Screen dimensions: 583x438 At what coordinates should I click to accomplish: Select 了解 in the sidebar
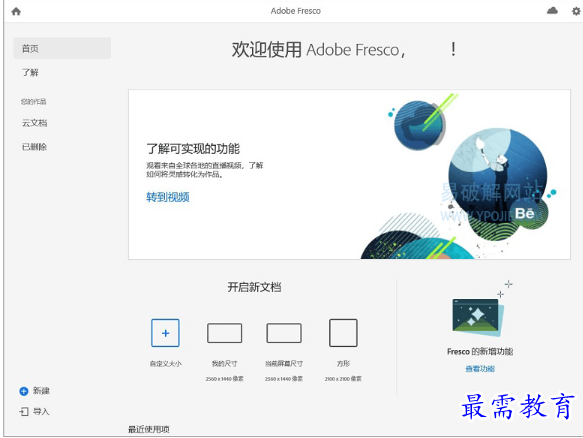click(x=30, y=73)
